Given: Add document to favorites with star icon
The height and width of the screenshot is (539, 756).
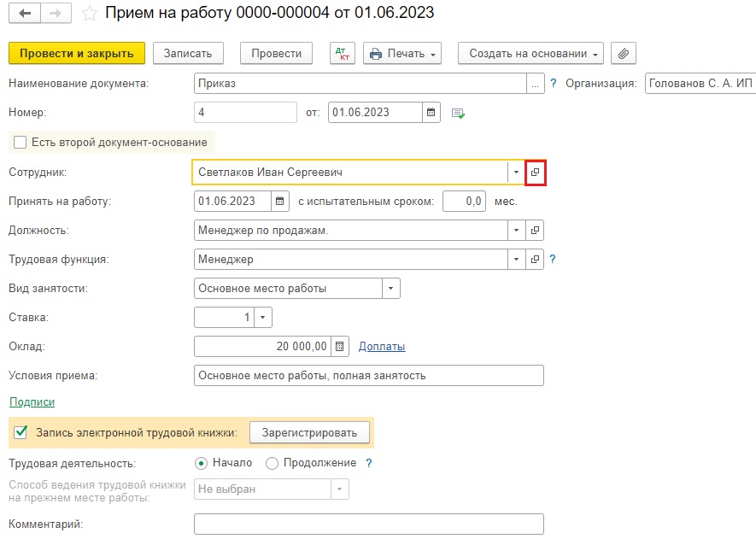Looking at the screenshot, I should (89, 14).
